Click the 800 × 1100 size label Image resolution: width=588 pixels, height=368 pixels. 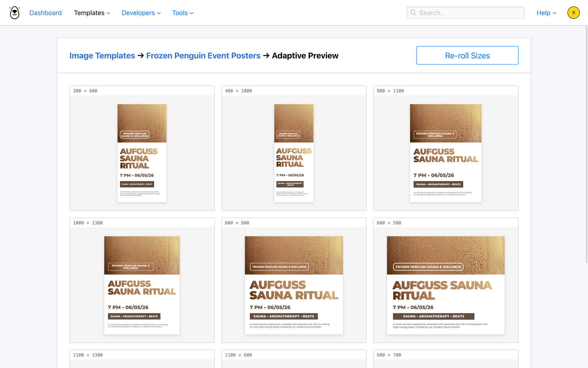[x=390, y=91]
